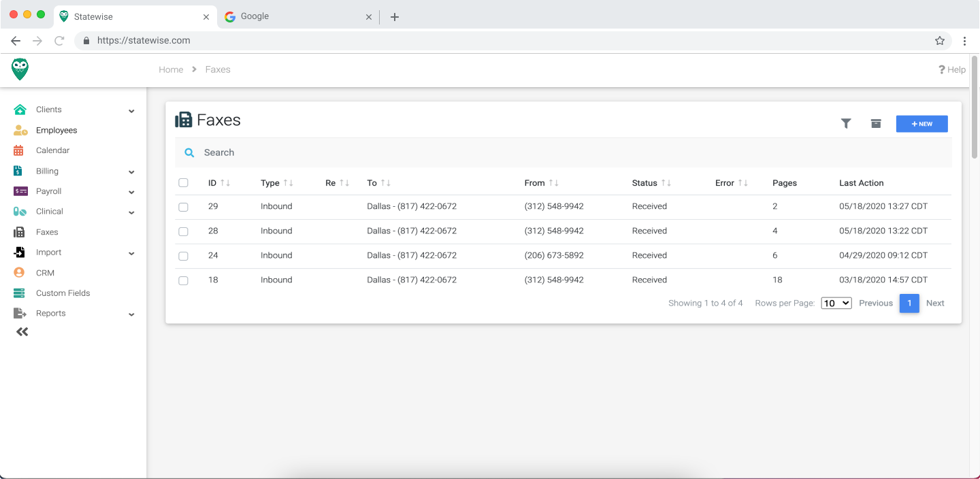Open the Rows per Page dropdown
The width and height of the screenshot is (980, 479).
(x=836, y=303)
